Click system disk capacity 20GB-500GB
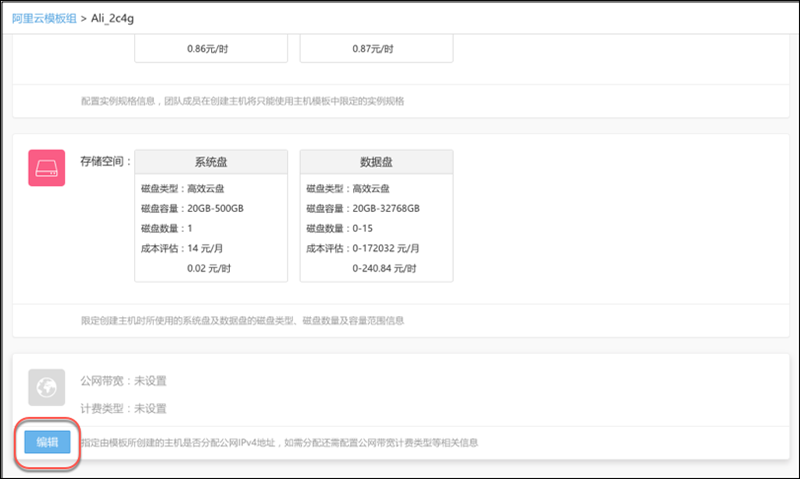 point(193,208)
